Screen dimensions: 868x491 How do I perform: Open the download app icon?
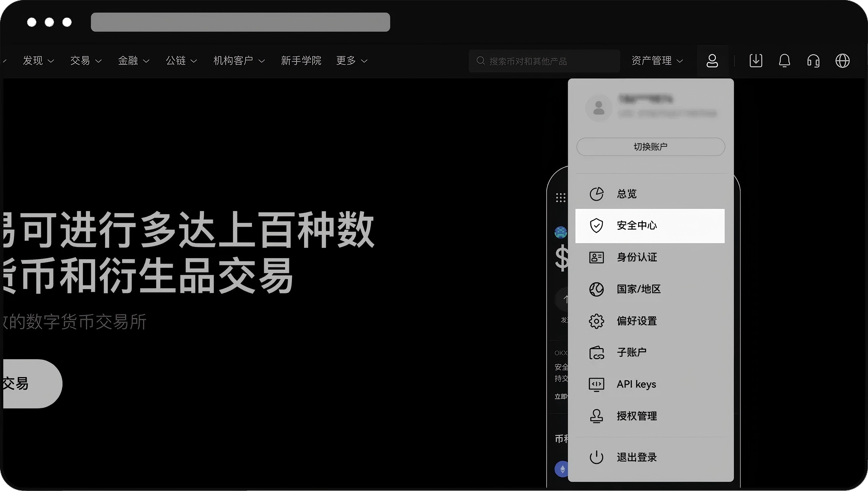coord(755,61)
